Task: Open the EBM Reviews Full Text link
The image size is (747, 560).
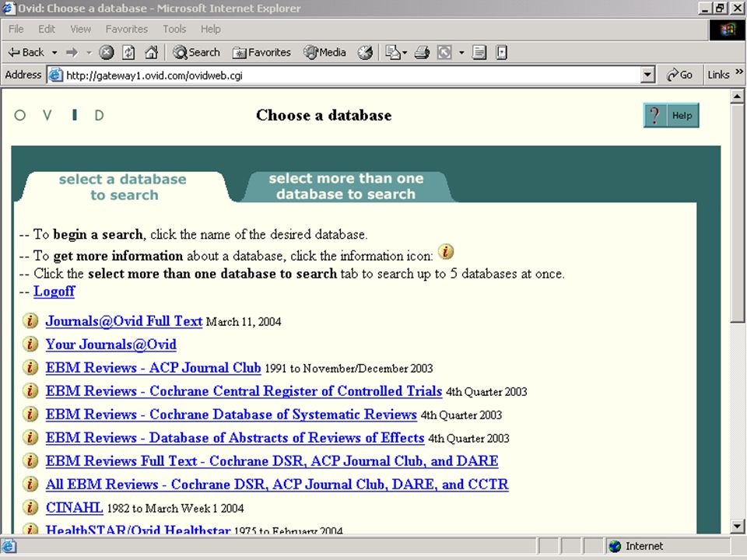Action: point(272,461)
